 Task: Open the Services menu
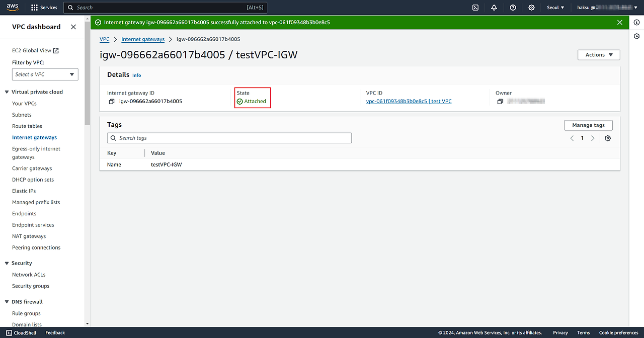(x=44, y=8)
